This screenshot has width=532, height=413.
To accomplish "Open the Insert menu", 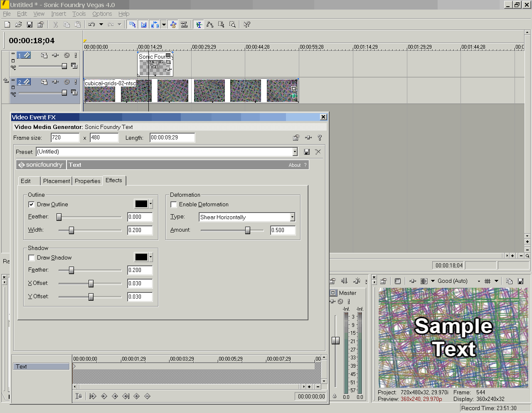I will pos(59,14).
